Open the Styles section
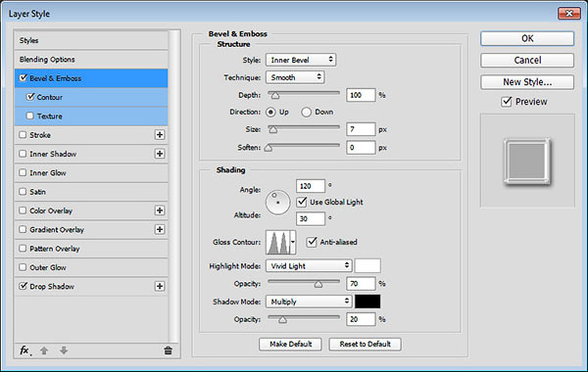The width and height of the screenshot is (588, 372). pyautogui.click(x=91, y=40)
